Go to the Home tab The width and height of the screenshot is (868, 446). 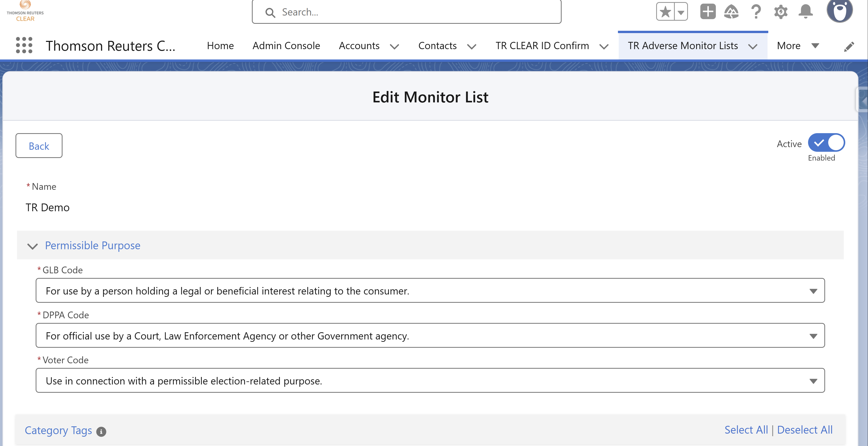click(x=220, y=46)
